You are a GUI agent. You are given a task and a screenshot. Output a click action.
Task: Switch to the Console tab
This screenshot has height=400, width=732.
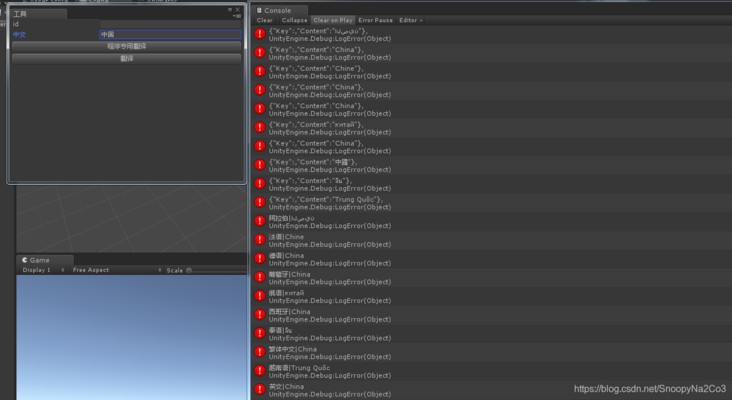[277, 10]
